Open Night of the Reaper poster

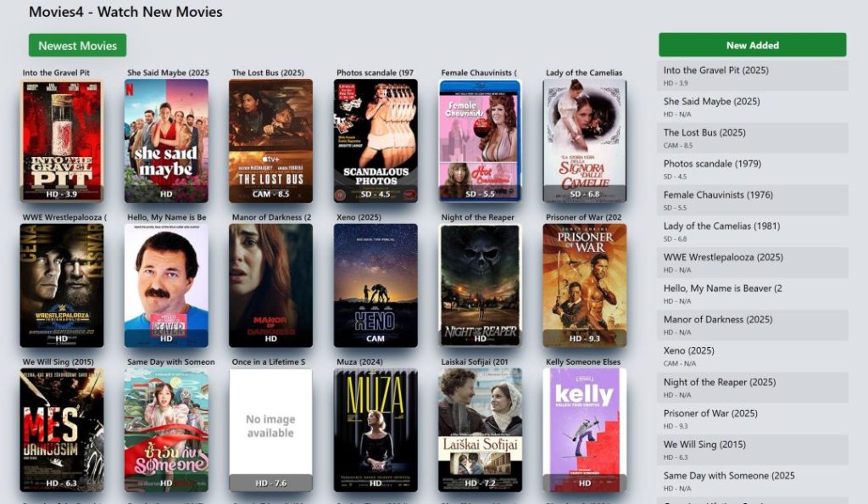click(480, 286)
